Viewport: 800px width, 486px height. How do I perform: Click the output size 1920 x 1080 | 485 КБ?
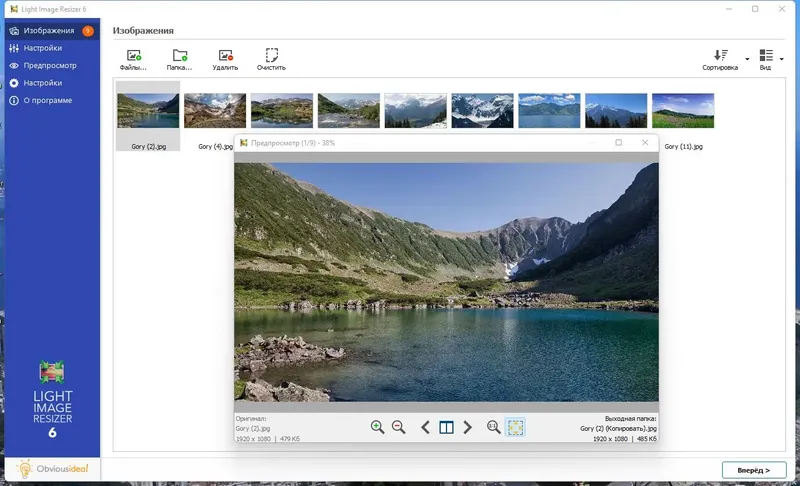pyautogui.click(x=624, y=439)
